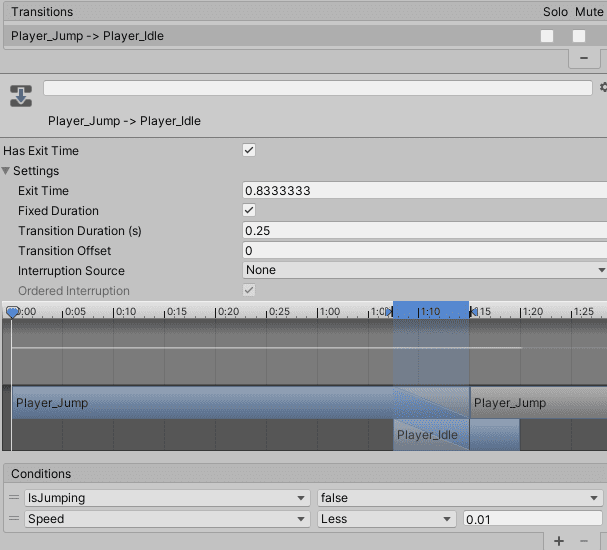Remove transition with minus button under Transitions list

pos(583,58)
